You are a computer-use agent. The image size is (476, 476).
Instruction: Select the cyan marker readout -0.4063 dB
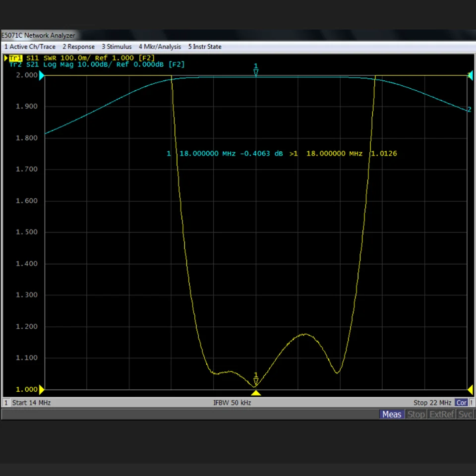coord(261,154)
